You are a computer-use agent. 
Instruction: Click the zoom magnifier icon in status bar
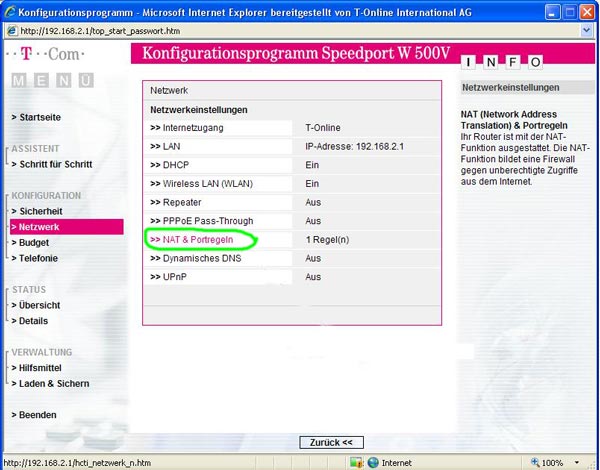[x=535, y=463]
